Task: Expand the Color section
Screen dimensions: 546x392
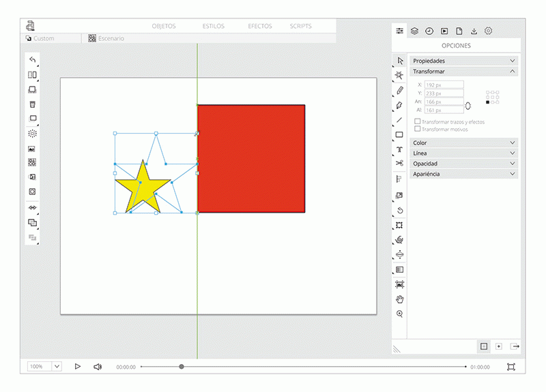Action: pyautogui.click(x=464, y=142)
